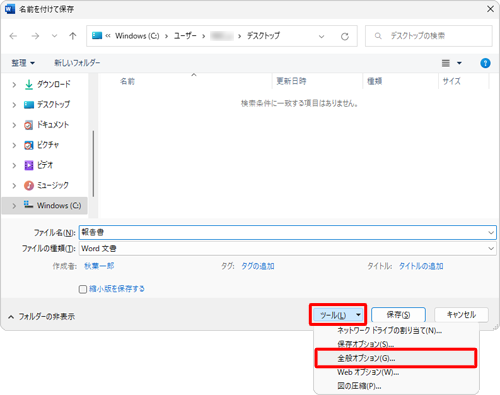The height and width of the screenshot is (395, 500).
Task: Click タイトルの追加 to add a title
Action: [x=421, y=266]
